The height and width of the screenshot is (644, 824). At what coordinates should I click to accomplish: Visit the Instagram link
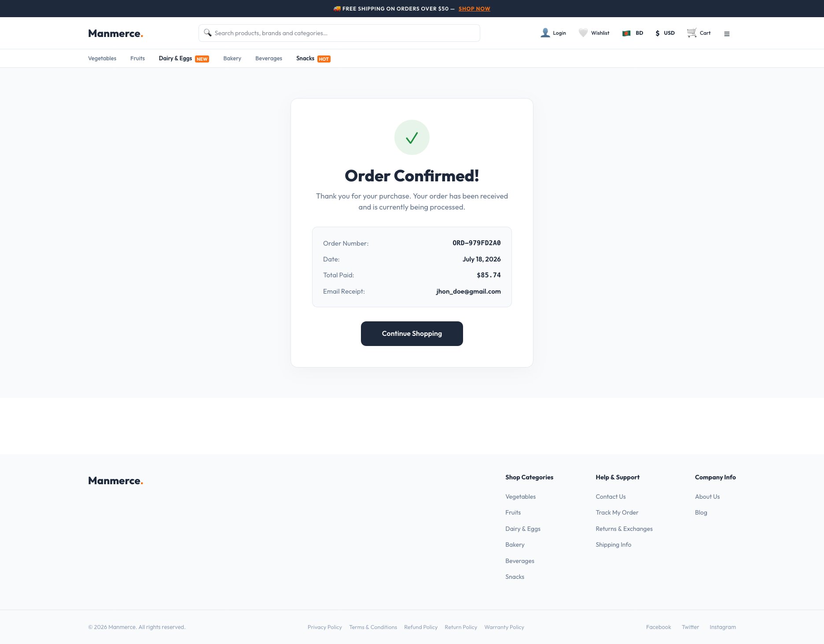point(722,627)
